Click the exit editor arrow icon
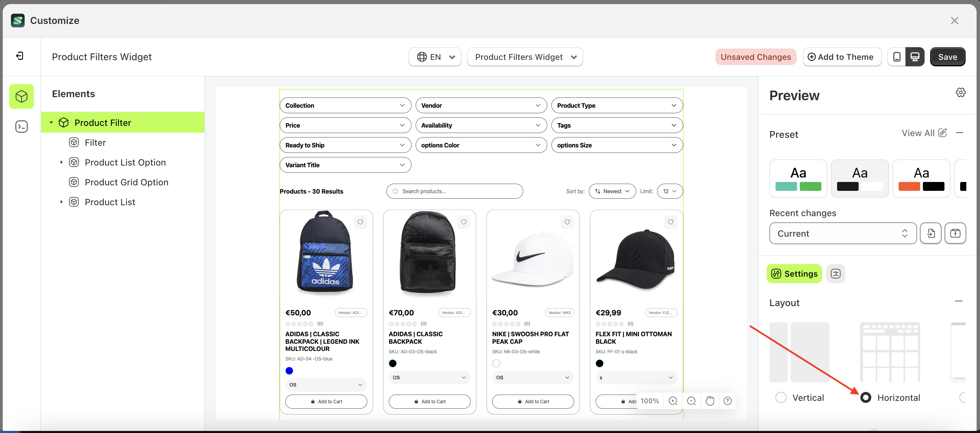The height and width of the screenshot is (433, 980). coord(20,56)
